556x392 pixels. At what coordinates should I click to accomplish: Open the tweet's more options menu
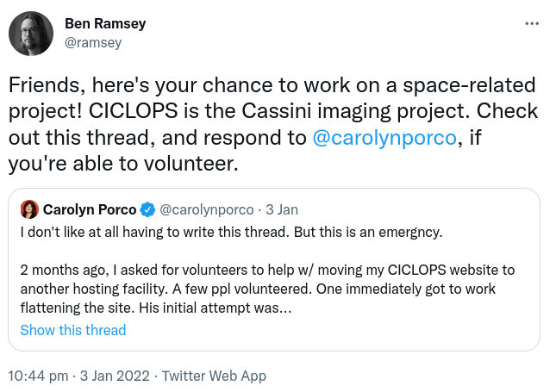[531, 23]
